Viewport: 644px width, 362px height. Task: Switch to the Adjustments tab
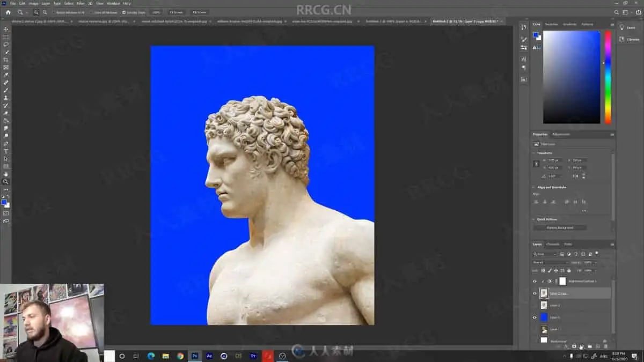(561, 134)
